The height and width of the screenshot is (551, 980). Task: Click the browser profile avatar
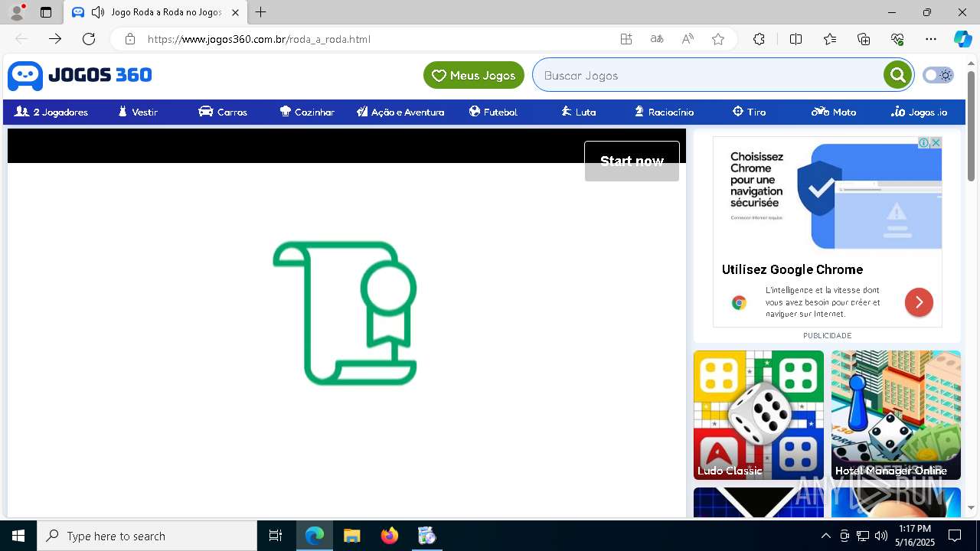(17, 12)
